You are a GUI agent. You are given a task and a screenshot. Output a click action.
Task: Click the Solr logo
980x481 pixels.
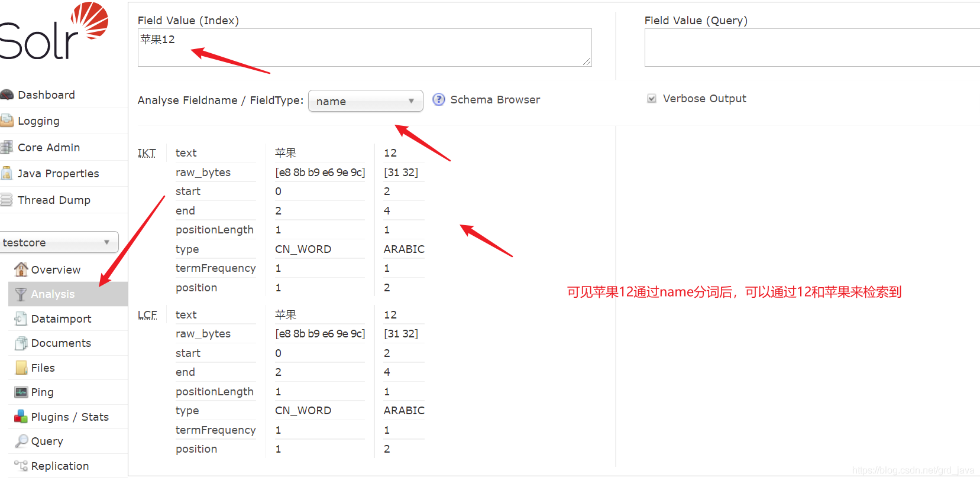coord(54,31)
